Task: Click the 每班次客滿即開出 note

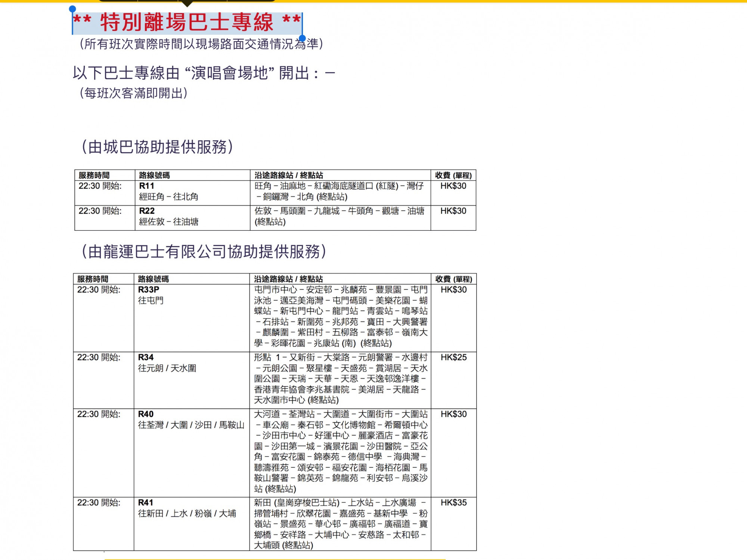Action: coord(134,93)
